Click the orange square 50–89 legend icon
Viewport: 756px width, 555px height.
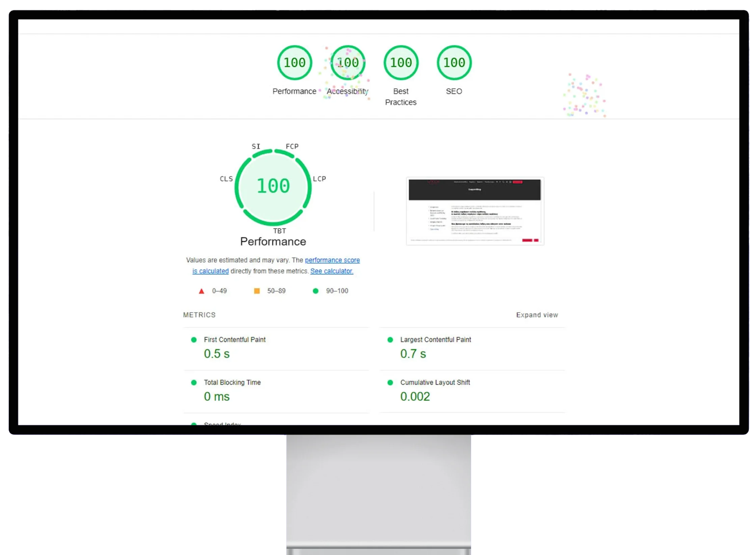(x=257, y=291)
